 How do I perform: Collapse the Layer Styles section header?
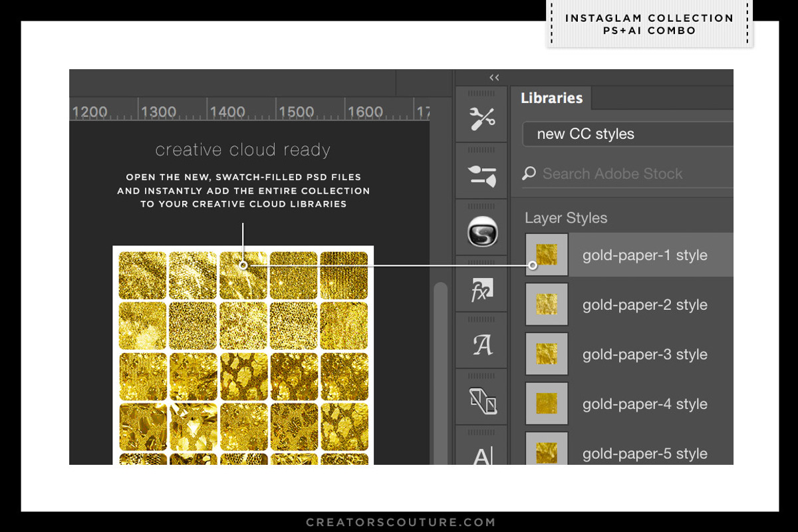[565, 218]
